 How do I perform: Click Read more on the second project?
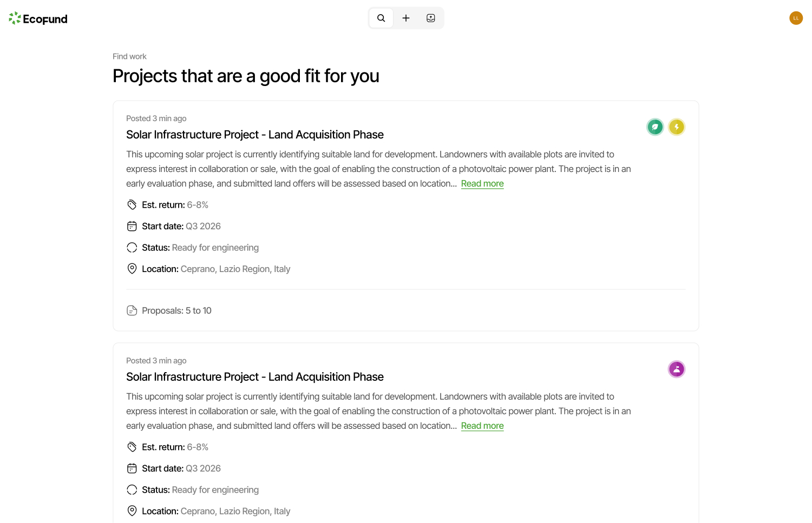tap(482, 426)
